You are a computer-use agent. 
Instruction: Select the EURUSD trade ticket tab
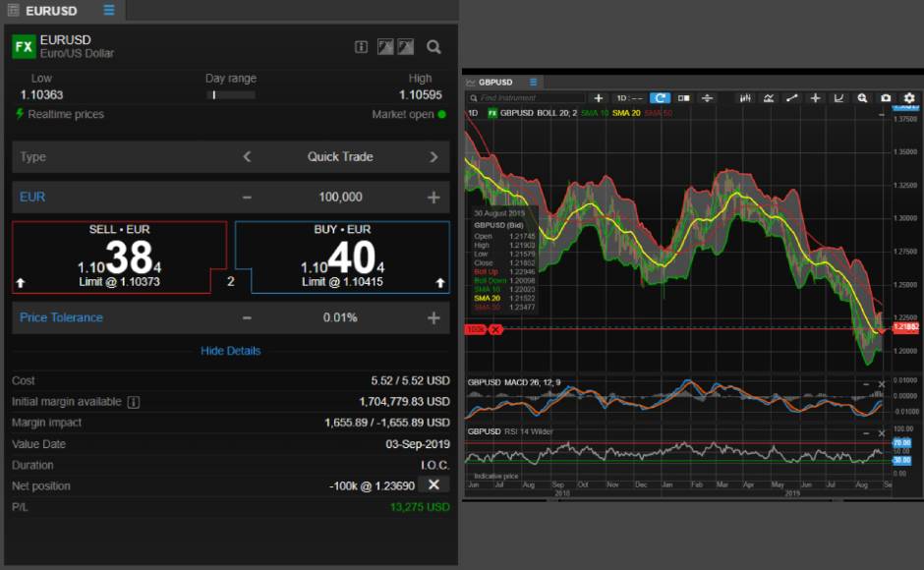[x=51, y=11]
